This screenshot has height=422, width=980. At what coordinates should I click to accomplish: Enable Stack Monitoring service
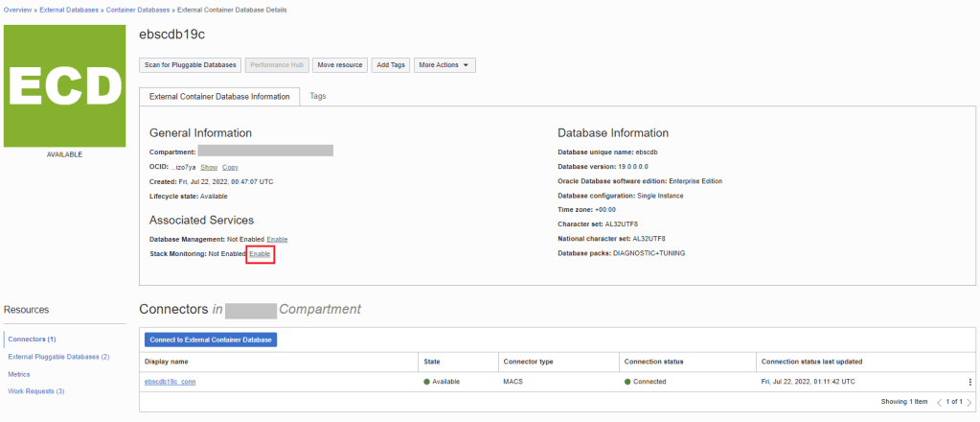(260, 253)
